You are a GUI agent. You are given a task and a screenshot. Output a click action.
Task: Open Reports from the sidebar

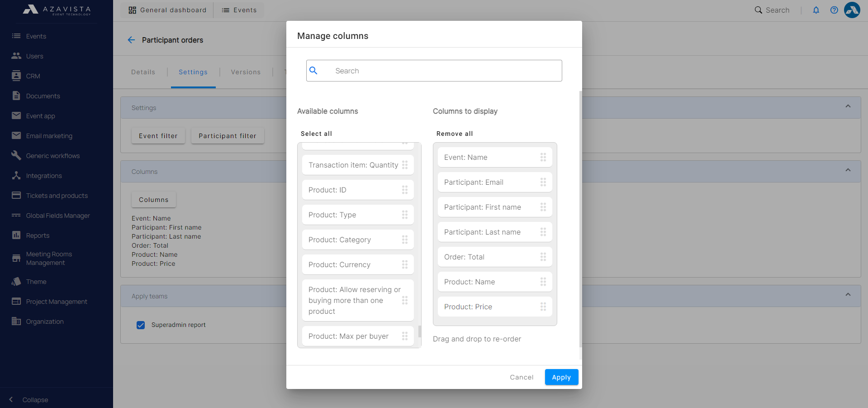point(38,235)
